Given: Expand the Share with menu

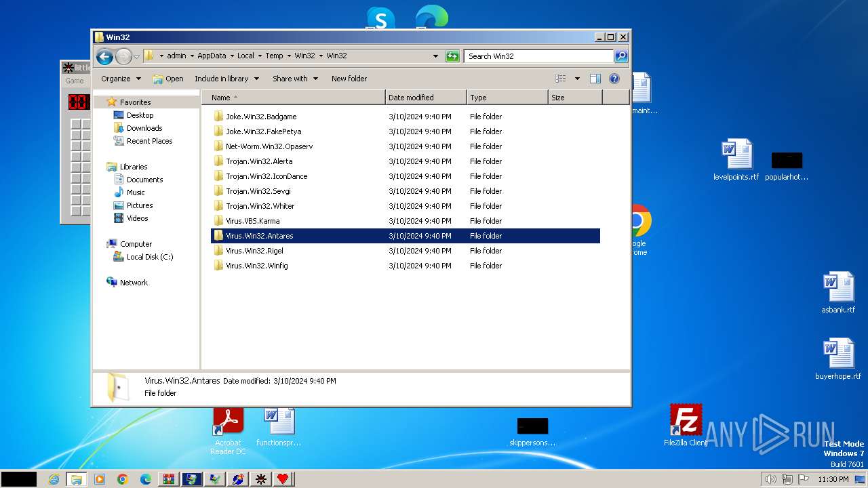Looking at the screenshot, I should point(295,79).
